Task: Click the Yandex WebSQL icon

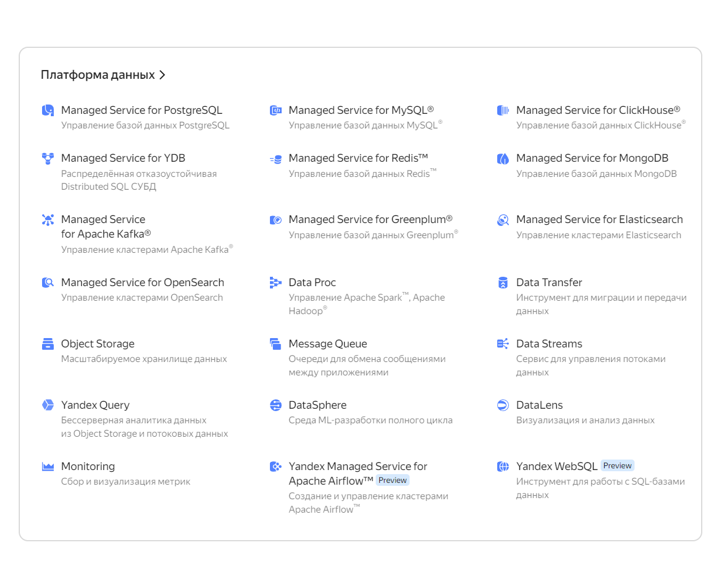Action: coord(503,467)
